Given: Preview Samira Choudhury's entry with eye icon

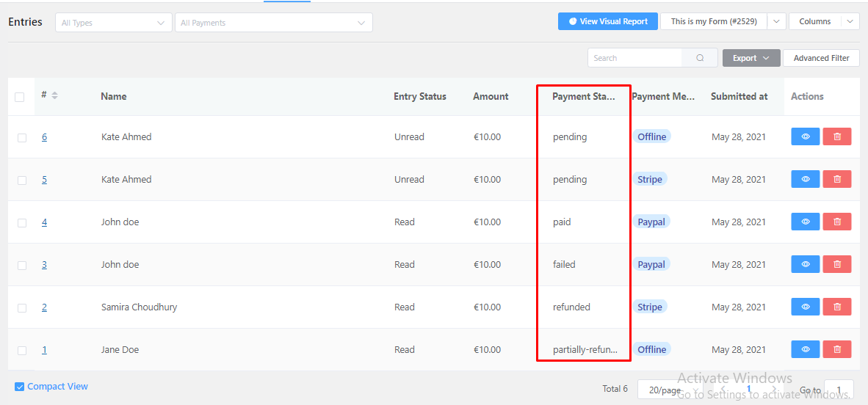Looking at the screenshot, I should 805,307.
